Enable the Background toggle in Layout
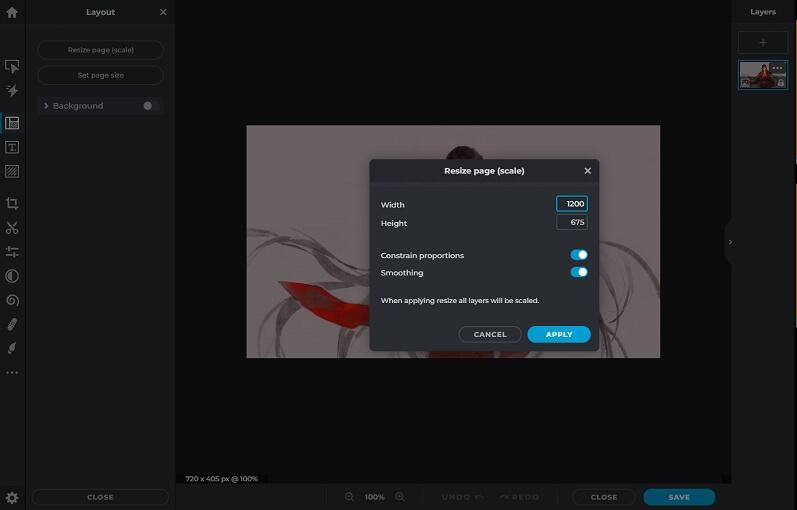797x510 pixels. [149, 106]
